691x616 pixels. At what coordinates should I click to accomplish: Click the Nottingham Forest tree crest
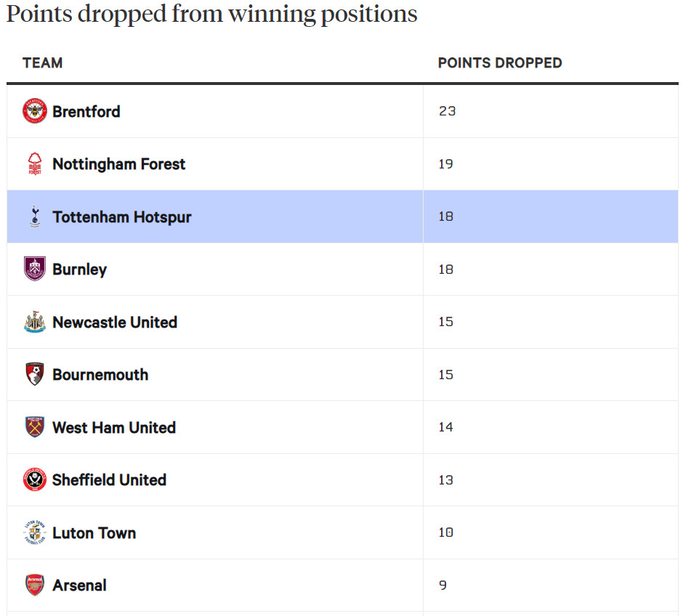[34, 164]
